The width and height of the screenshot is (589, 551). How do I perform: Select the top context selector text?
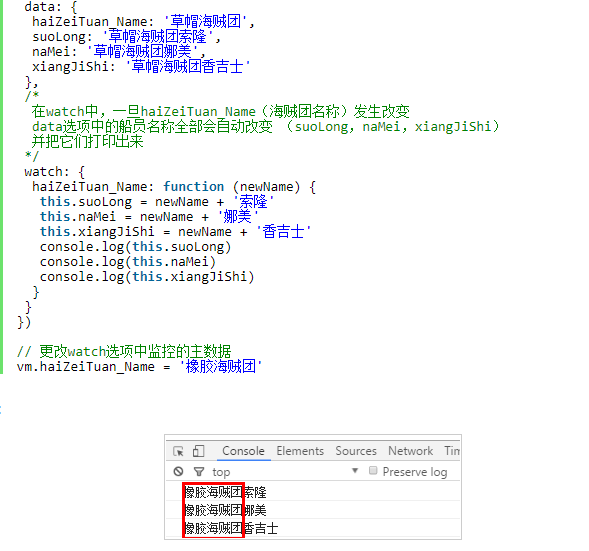click(221, 472)
